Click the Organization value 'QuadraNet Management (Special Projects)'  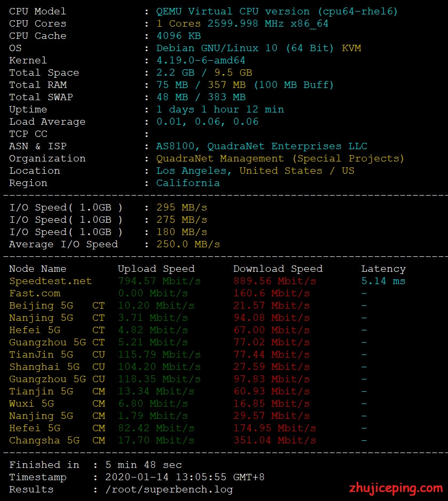280,158
